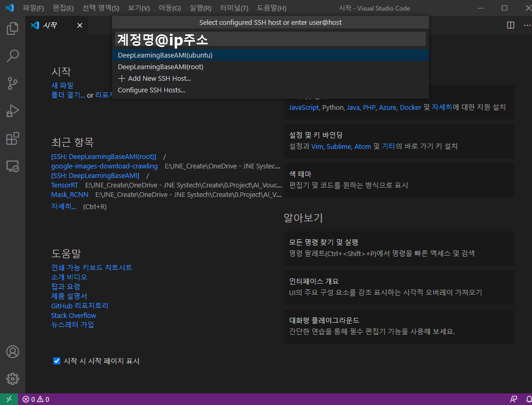This screenshot has height=405, width=532.
Task: Open recent google-images-download-crawling folder
Action: 104,166
